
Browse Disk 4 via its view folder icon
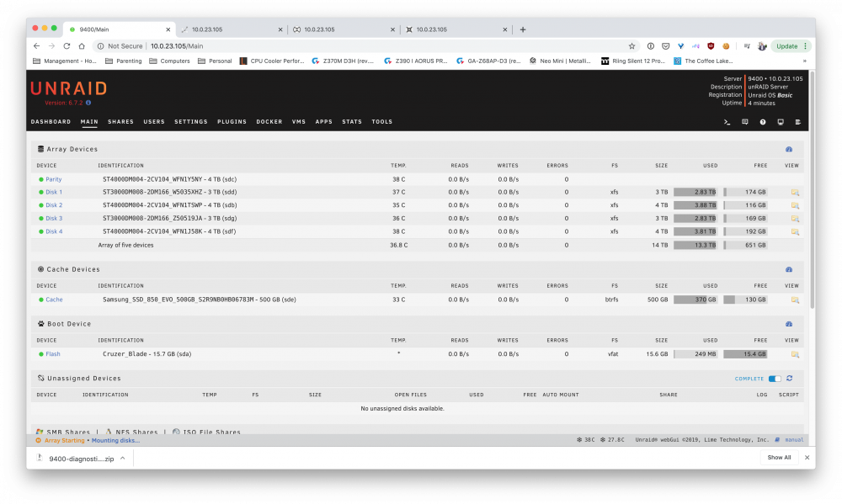coord(795,232)
